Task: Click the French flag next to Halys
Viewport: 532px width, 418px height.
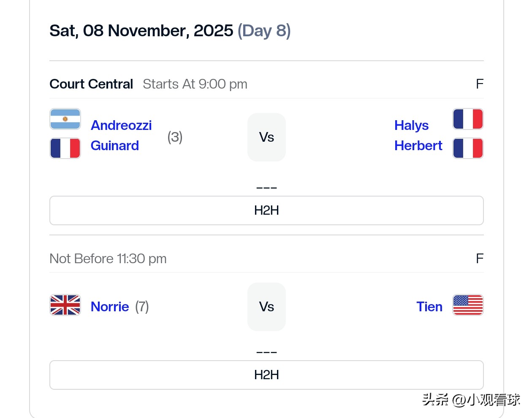Action: (468, 119)
